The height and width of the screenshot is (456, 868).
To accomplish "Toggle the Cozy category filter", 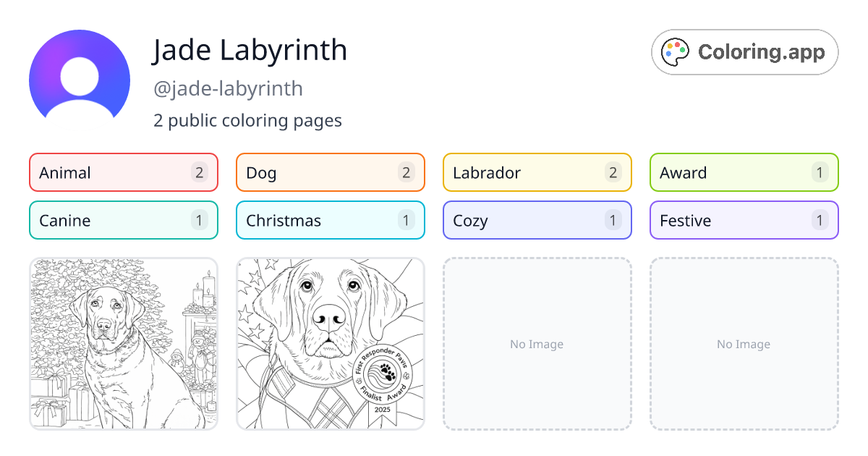I will click(537, 220).
